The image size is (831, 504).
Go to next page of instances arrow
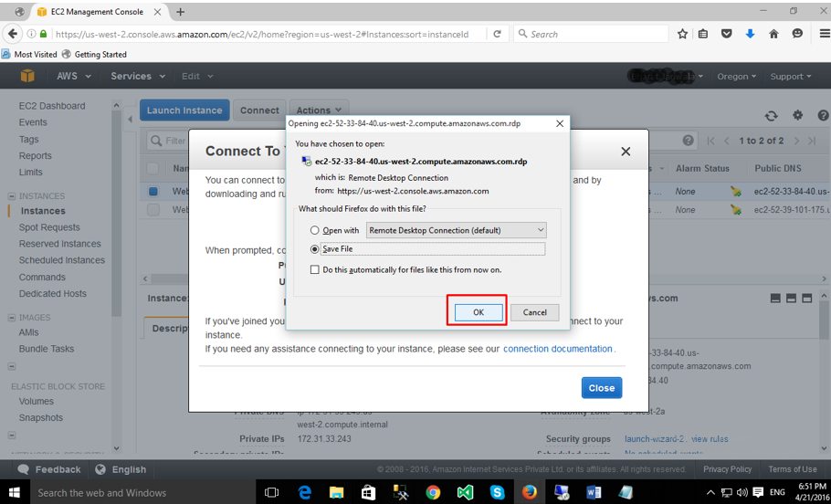coord(796,141)
